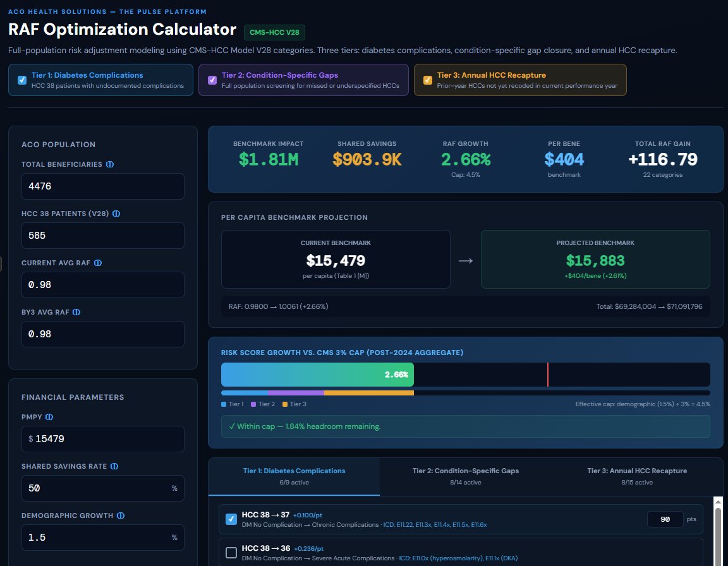
Task: Click the 2.66% risk score growth bar
Action: point(317,375)
